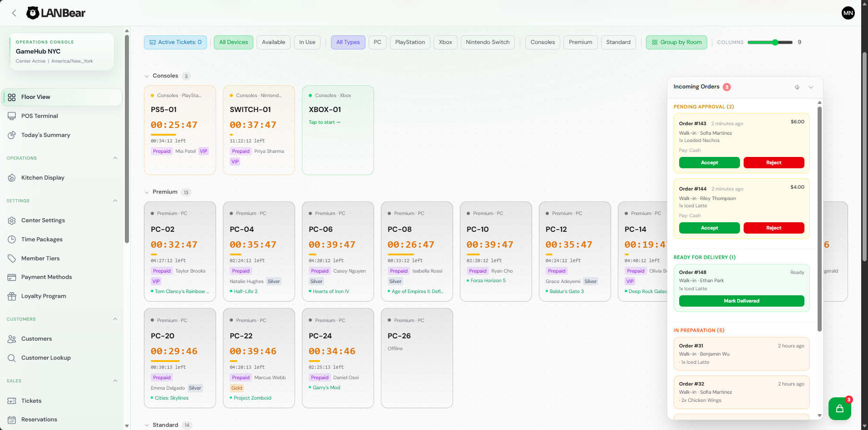Click the Customers people icon
868x430 pixels.
click(x=12, y=339)
